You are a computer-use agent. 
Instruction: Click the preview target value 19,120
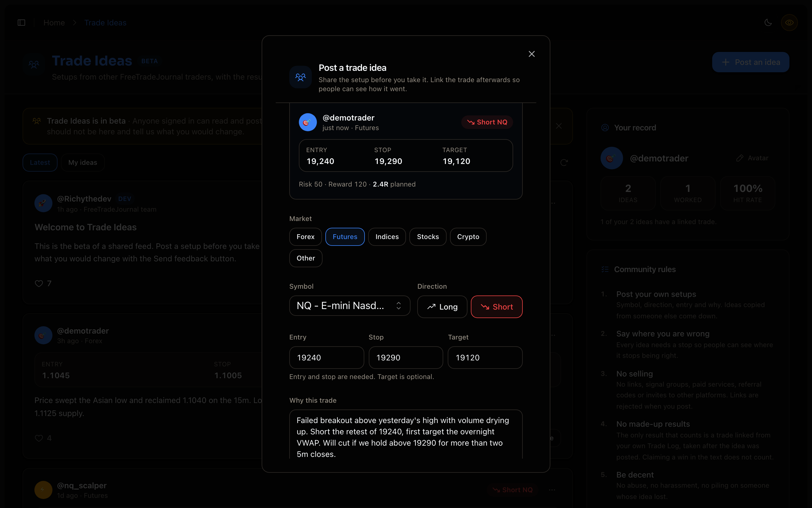pos(456,161)
